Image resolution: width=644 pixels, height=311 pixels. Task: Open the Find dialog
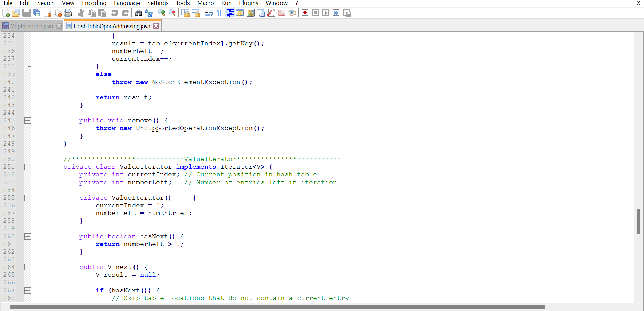[138, 13]
